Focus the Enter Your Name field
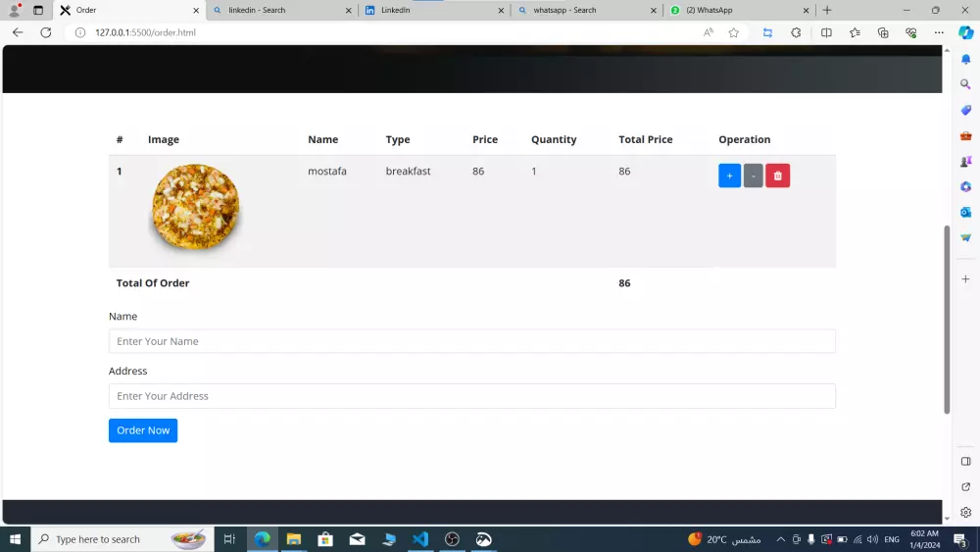This screenshot has width=980, height=552. (x=472, y=341)
